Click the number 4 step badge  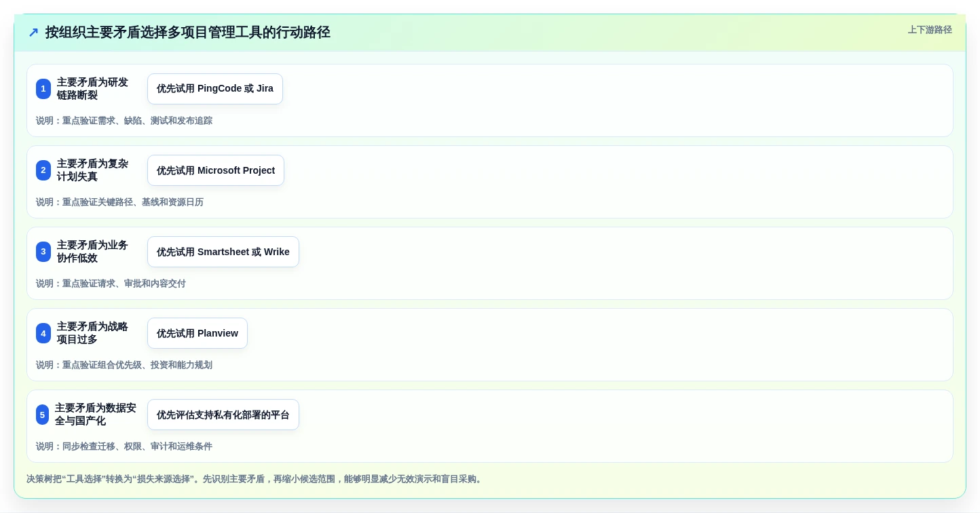click(43, 333)
